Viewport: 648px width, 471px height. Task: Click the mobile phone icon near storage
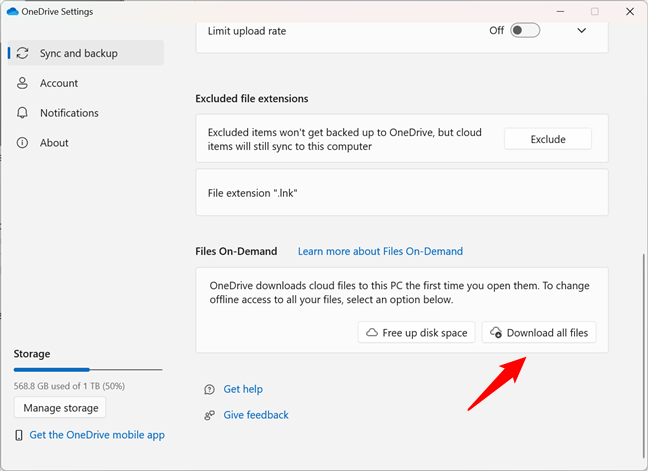pos(19,435)
